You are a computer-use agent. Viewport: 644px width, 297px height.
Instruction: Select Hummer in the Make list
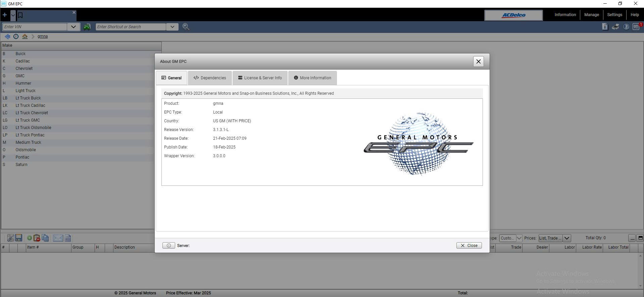click(78, 83)
